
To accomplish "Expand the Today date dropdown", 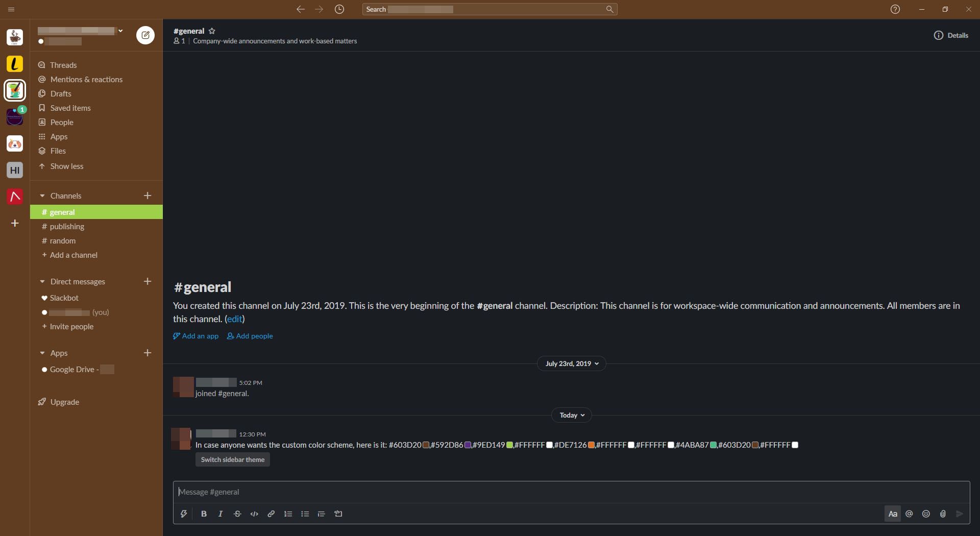I will coord(571,416).
